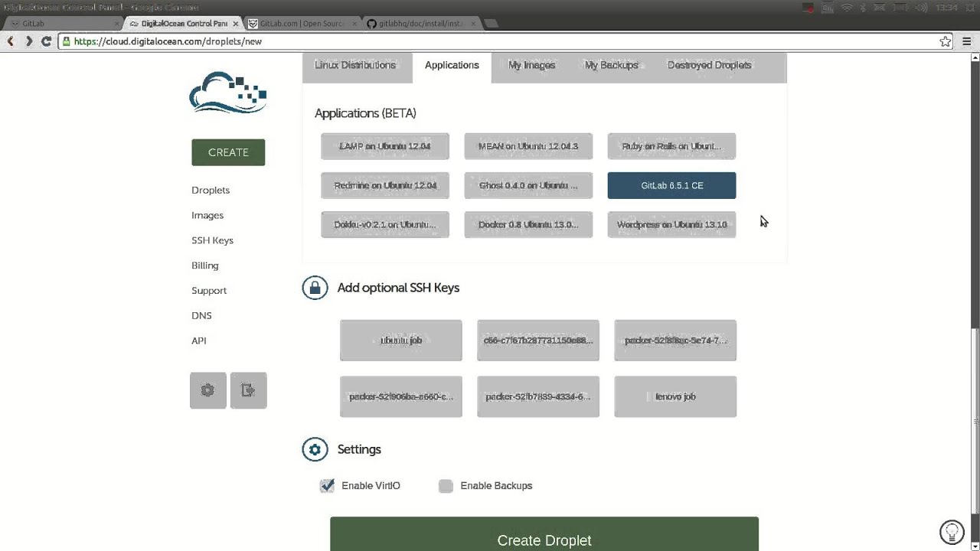Click the DigitalOcean cloud logo

coord(228,93)
